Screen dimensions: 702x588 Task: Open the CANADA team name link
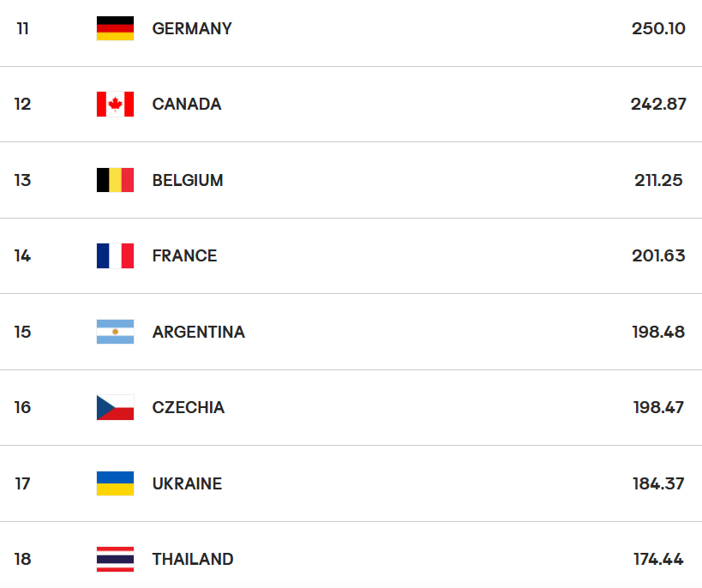pos(187,105)
